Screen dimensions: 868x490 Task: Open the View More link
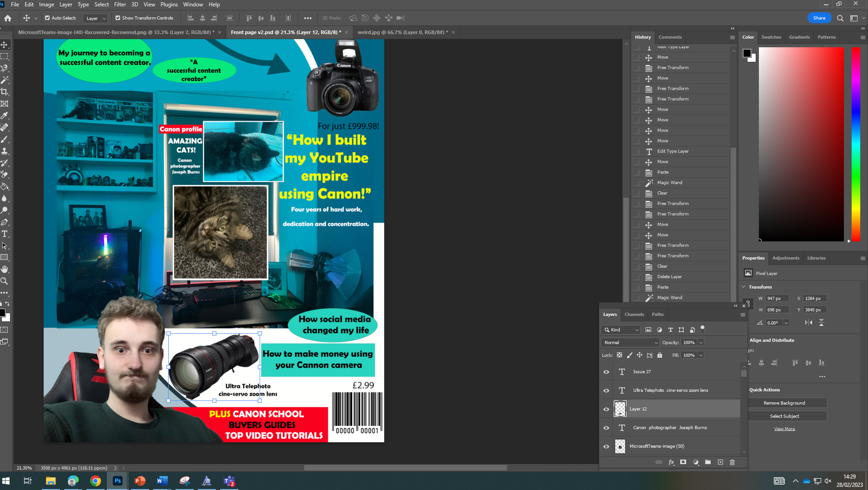[x=784, y=429]
